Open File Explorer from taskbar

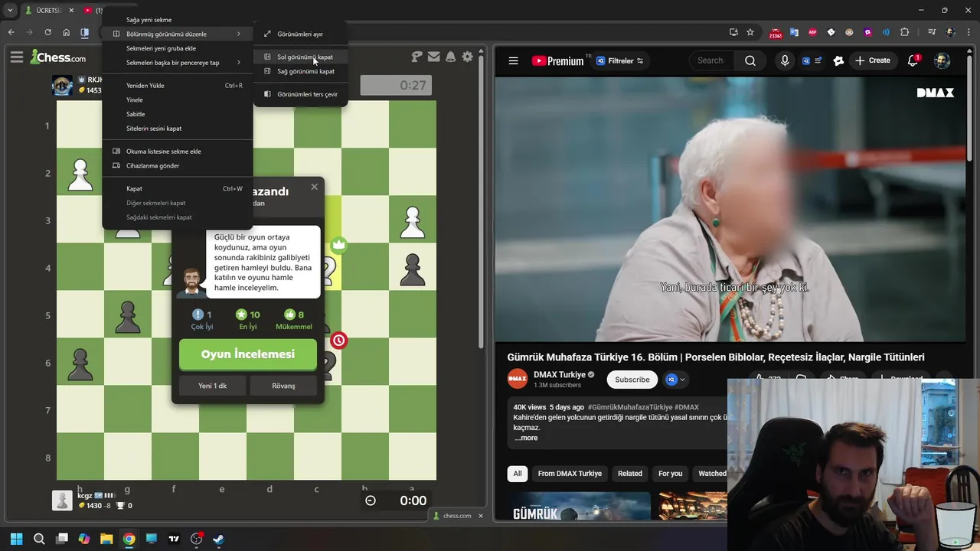point(106,539)
